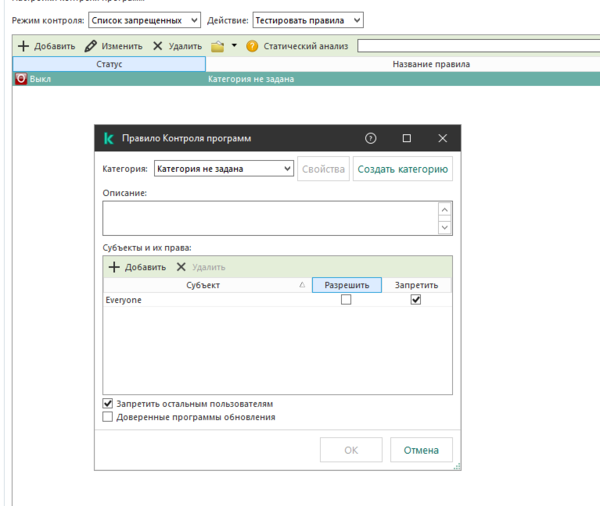Click the Субъект column header
The image size is (600, 506).
coord(207,285)
